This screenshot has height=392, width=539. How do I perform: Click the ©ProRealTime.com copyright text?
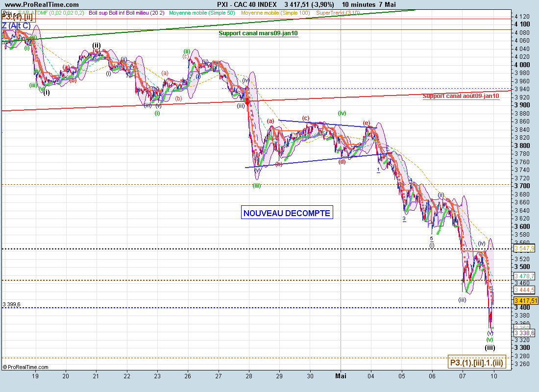pos(25,367)
